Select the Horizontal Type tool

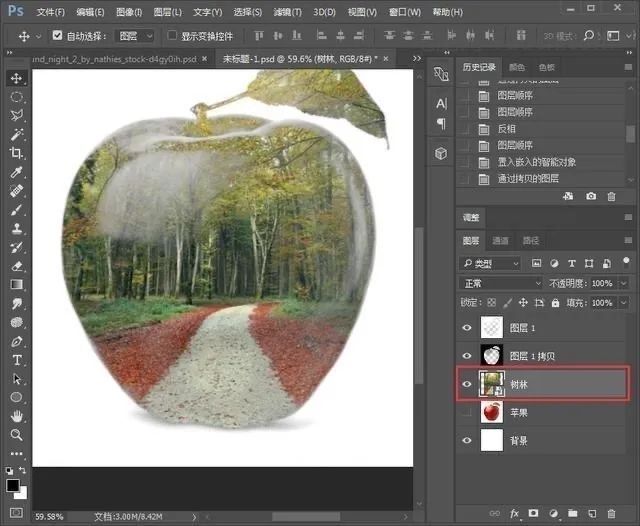coord(17,360)
